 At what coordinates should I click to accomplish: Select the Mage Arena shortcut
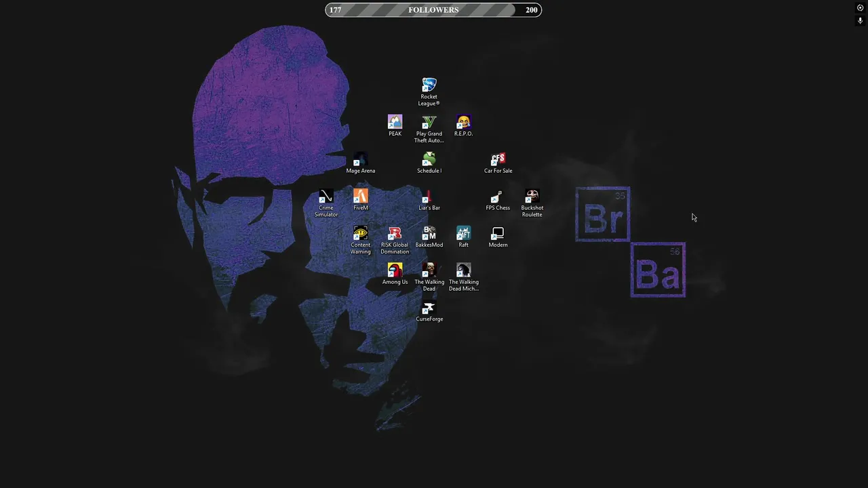coord(360,163)
